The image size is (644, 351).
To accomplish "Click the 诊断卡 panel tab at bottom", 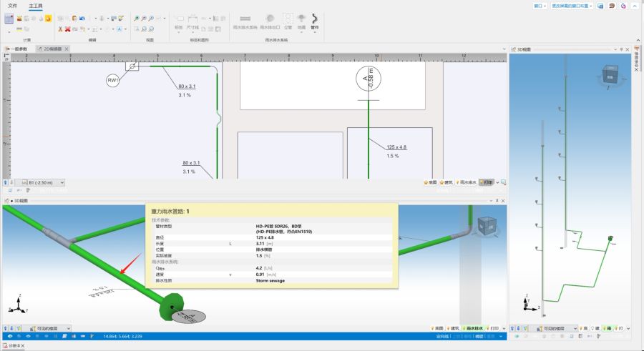I will 14,346.
